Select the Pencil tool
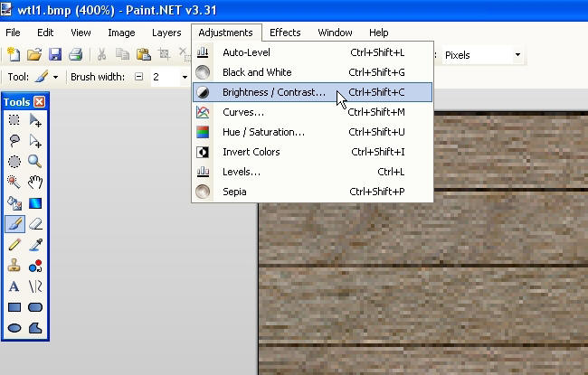The height and width of the screenshot is (375, 588). (x=14, y=245)
